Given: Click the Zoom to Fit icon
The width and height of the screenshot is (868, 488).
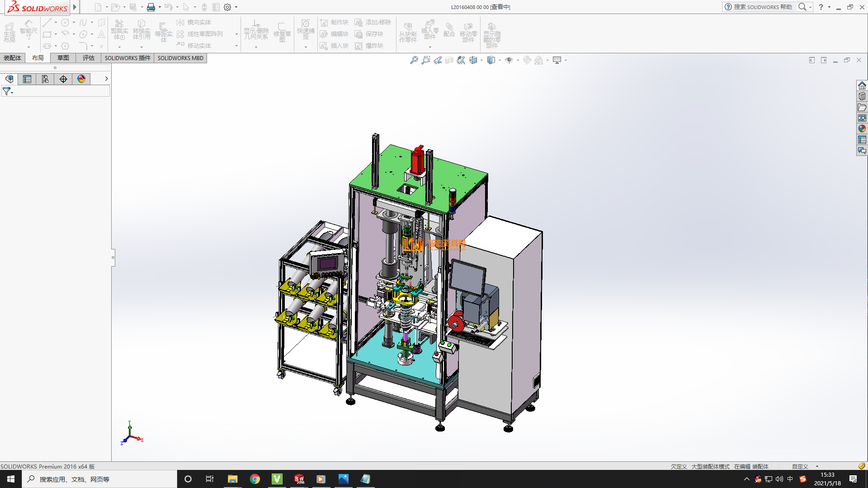Looking at the screenshot, I should tap(414, 60).
